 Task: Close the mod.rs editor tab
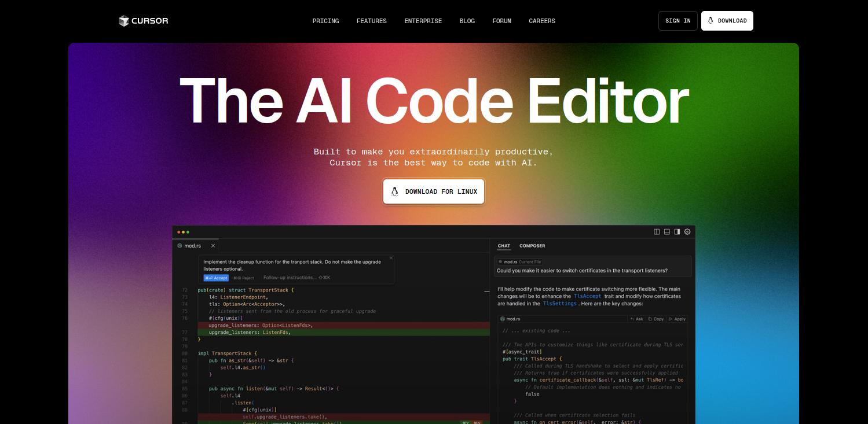pos(213,246)
